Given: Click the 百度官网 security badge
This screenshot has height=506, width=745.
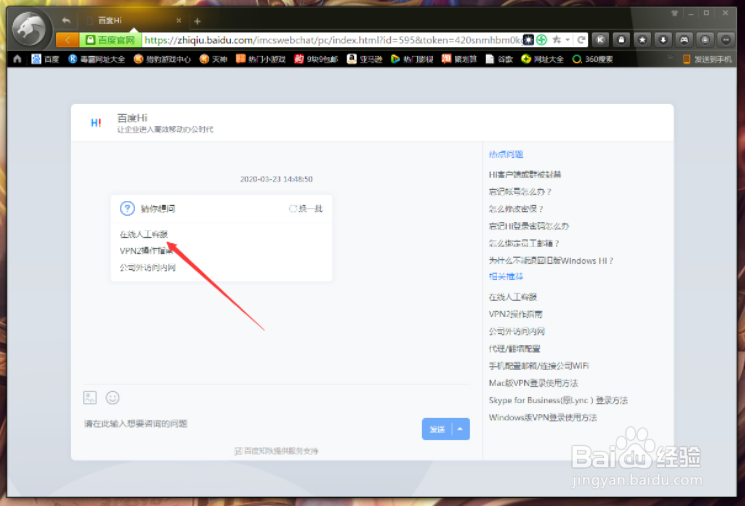Looking at the screenshot, I should pyautogui.click(x=110, y=40).
